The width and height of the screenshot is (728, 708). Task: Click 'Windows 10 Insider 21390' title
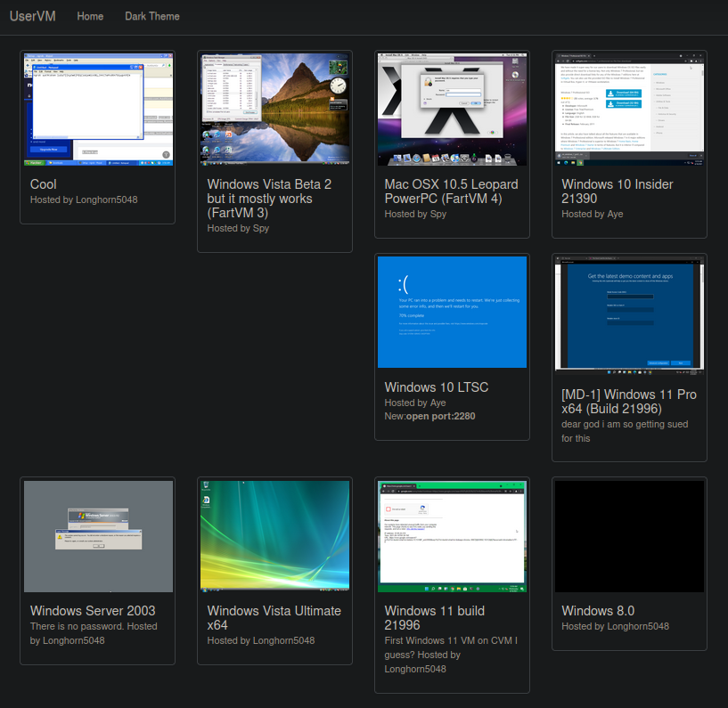point(618,191)
